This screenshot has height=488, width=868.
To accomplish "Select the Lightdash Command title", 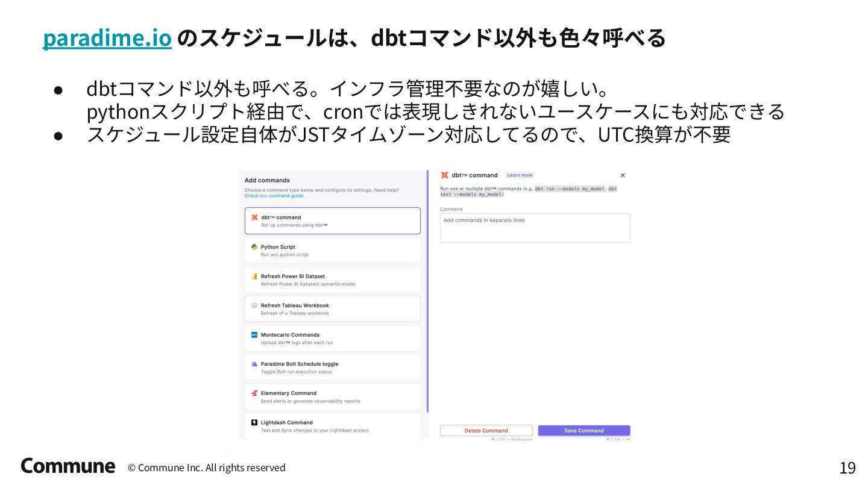I will pyautogui.click(x=287, y=422).
